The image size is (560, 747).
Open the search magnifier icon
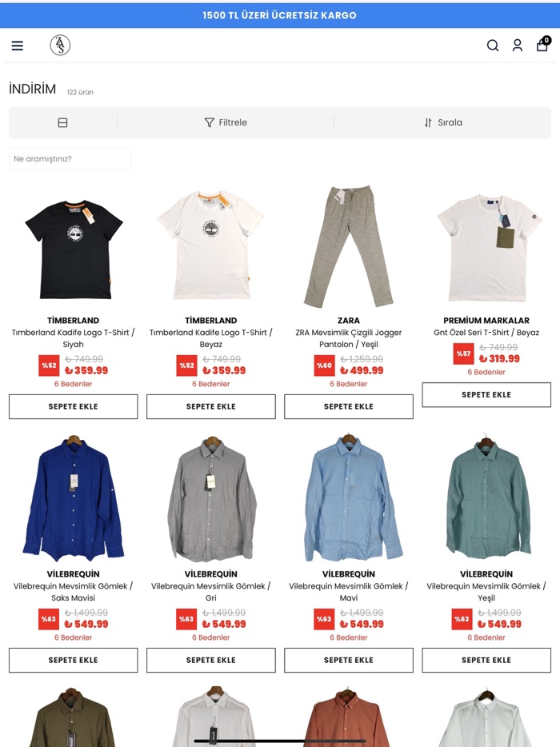click(493, 46)
